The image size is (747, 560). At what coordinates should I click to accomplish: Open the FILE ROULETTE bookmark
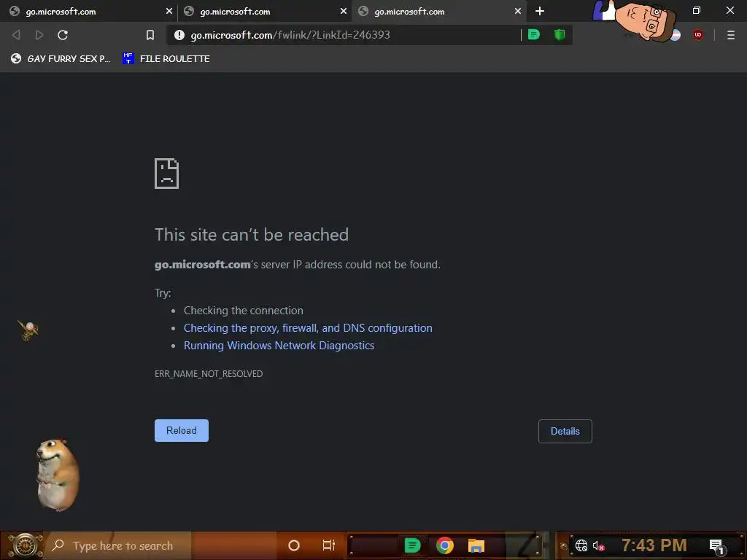tap(166, 58)
